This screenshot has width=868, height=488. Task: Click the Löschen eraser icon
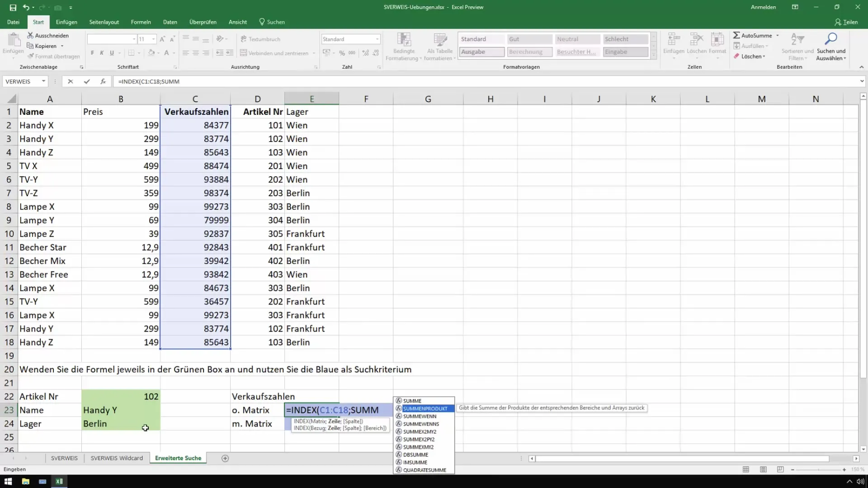(736, 56)
